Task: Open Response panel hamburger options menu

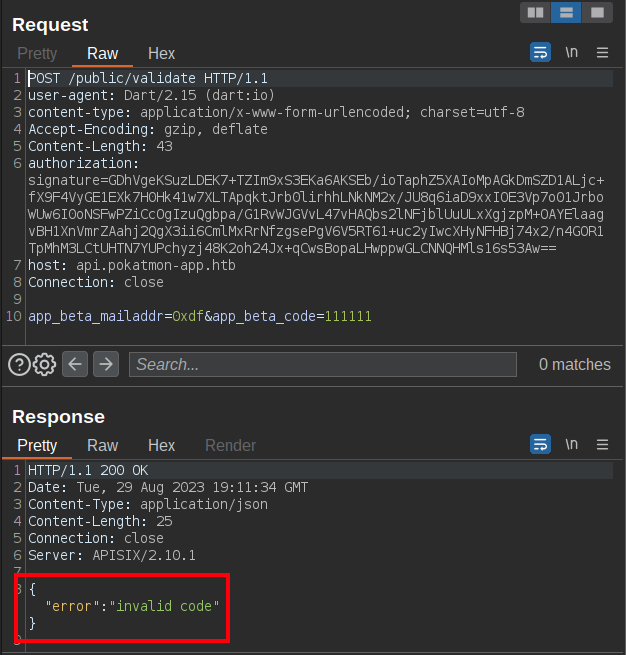Action: tap(602, 444)
